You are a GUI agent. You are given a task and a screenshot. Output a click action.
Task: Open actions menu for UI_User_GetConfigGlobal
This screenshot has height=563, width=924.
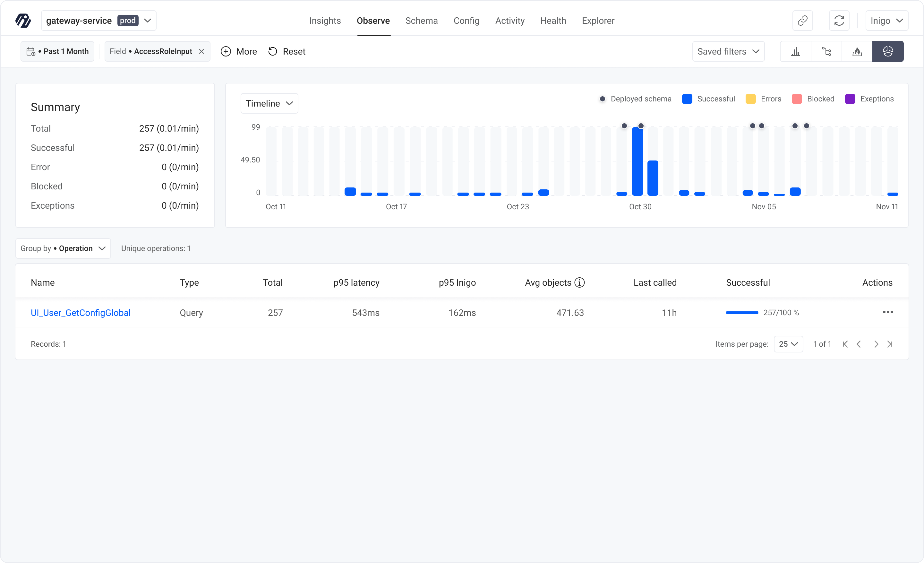click(x=888, y=312)
